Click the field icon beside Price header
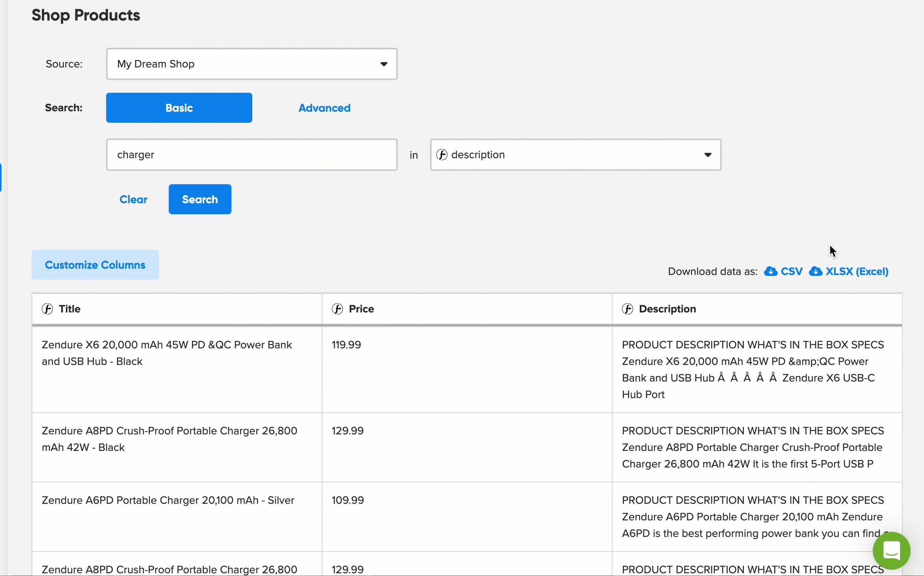The width and height of the screenshot is (924, 576). pyautogui.click(x=337, y=309)
